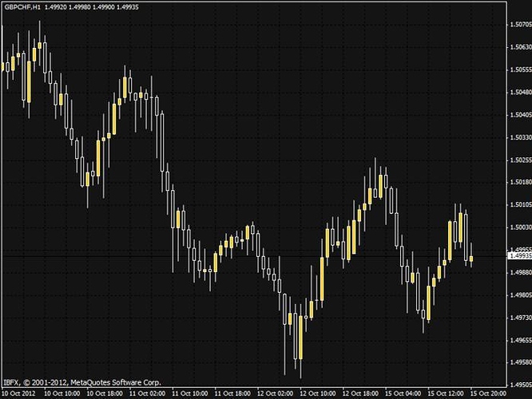Select the 15 Oct 04:00 time label

pyautogui.click(x=403, y=393)
